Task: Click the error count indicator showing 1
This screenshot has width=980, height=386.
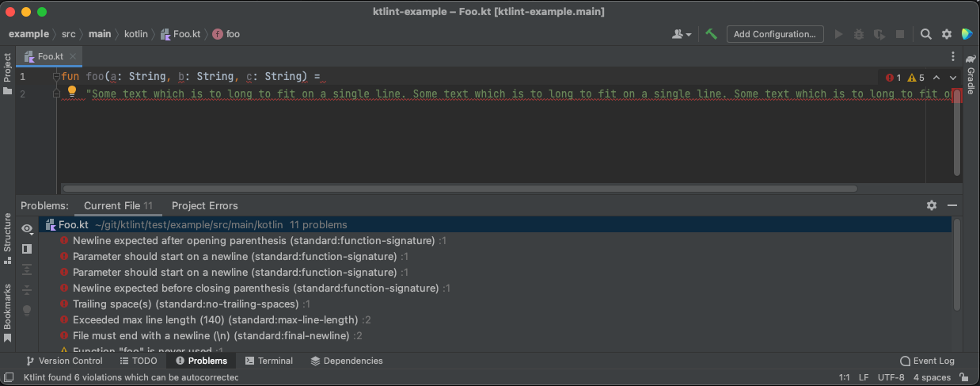Action: (894, 78)
